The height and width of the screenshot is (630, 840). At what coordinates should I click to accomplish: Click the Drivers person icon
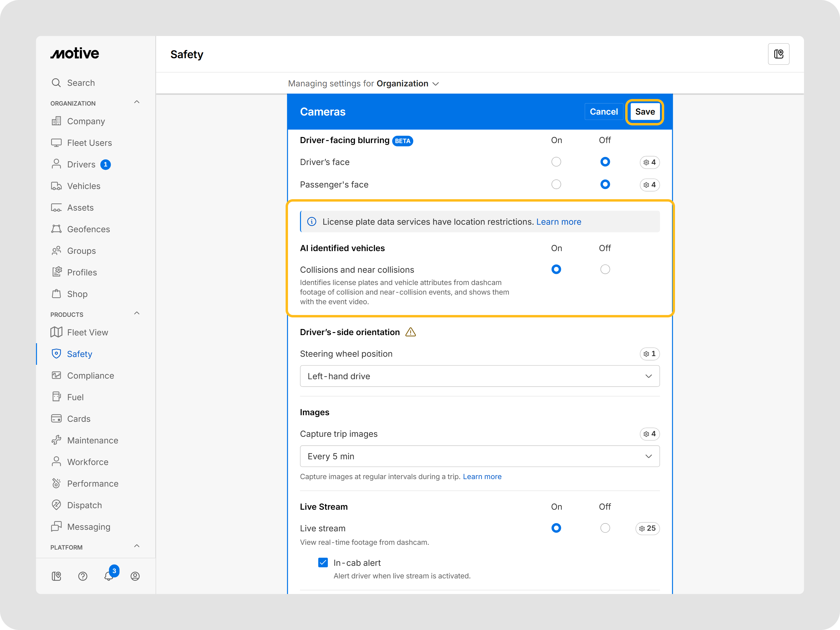[56, 164]
